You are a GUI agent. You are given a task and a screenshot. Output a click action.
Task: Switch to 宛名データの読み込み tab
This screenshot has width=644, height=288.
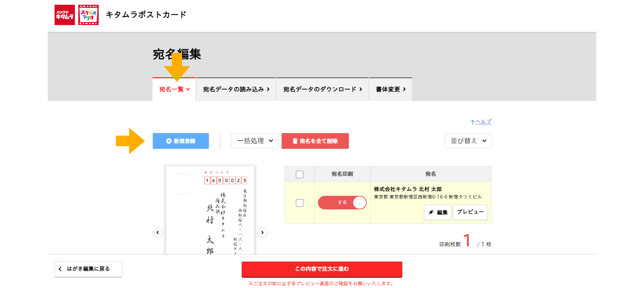(236, 89)
